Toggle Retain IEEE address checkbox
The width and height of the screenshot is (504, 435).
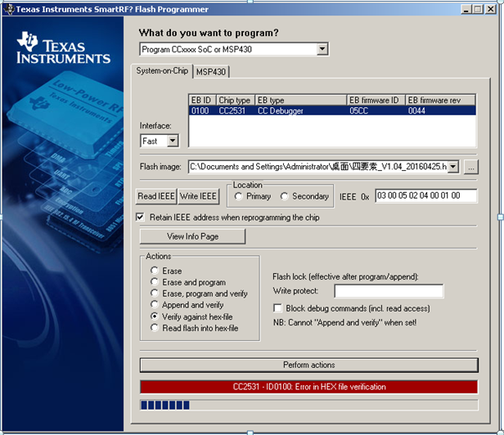140,217
